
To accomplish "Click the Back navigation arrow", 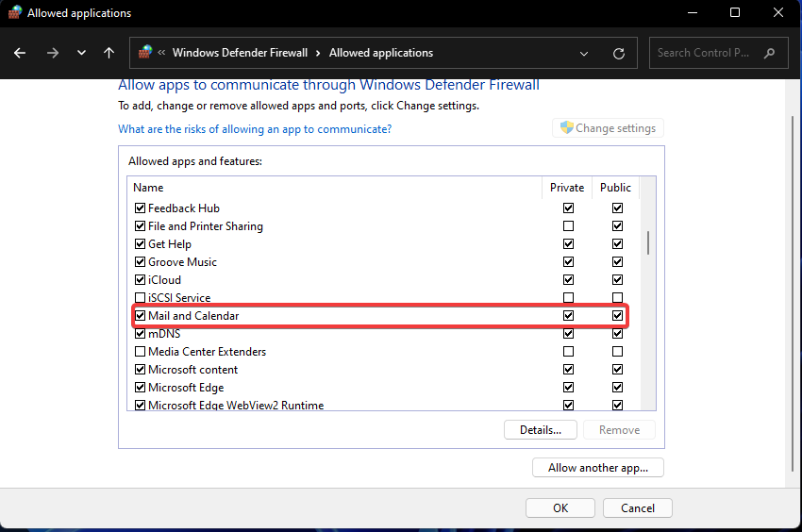I will 20,53.
